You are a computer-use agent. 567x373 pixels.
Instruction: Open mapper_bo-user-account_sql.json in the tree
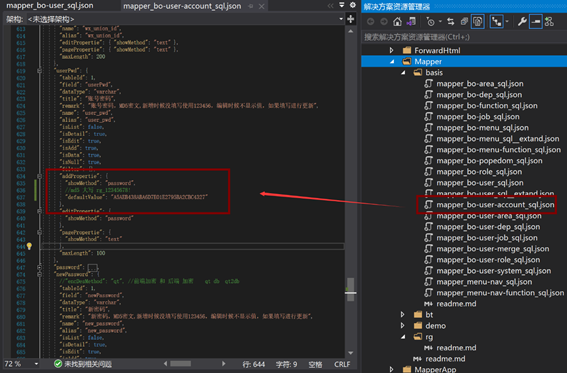pos(495,205)
